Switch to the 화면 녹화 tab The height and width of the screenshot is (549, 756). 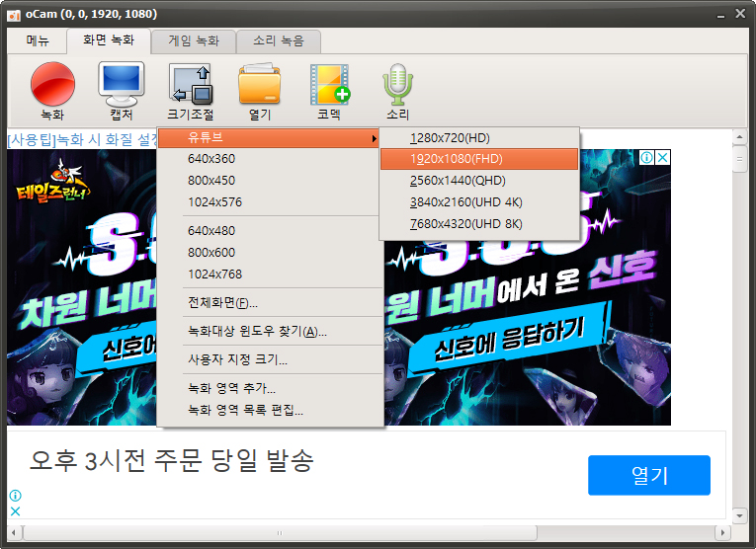pos(109,39)
